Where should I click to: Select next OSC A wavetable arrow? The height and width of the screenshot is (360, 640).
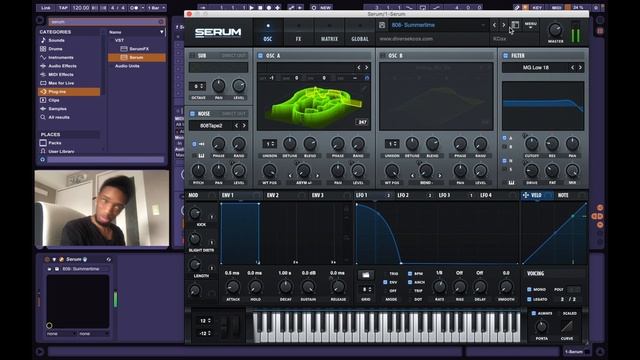click(367, 67)
